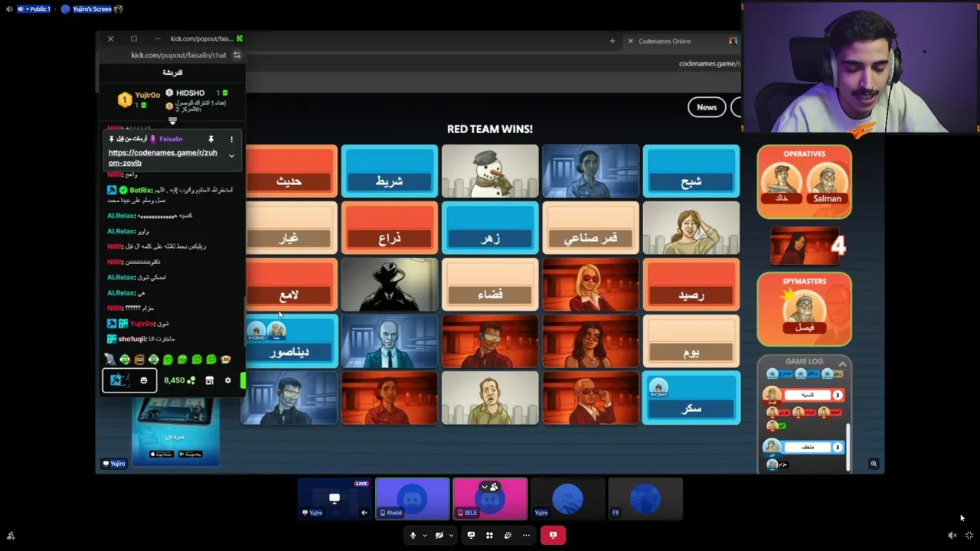Click the Yujir0o first place leaderboard entry
This screenshot has height=551, width=980.
coord(139,99)
